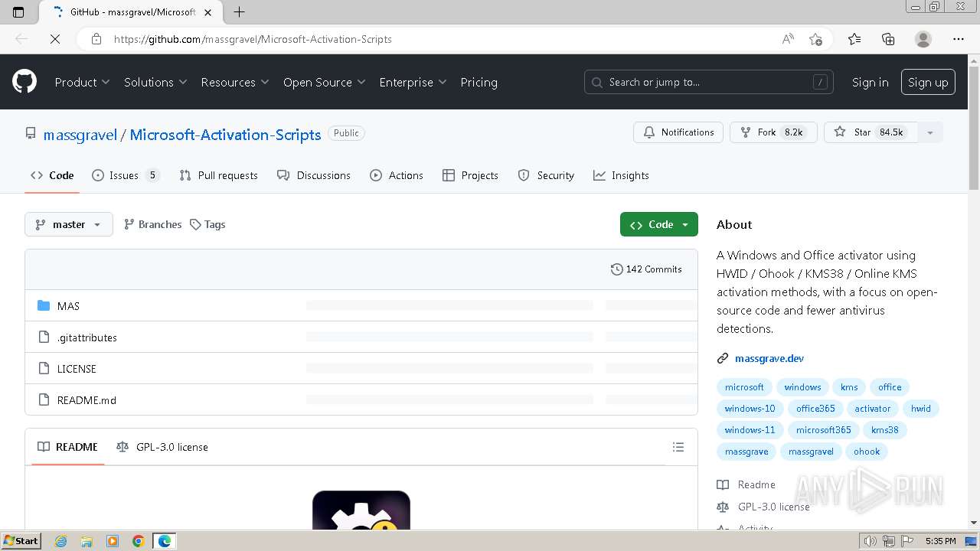Screen dimensions: 980x551
Task: Add this page to favorites star icon
Action: click(816, 39)
